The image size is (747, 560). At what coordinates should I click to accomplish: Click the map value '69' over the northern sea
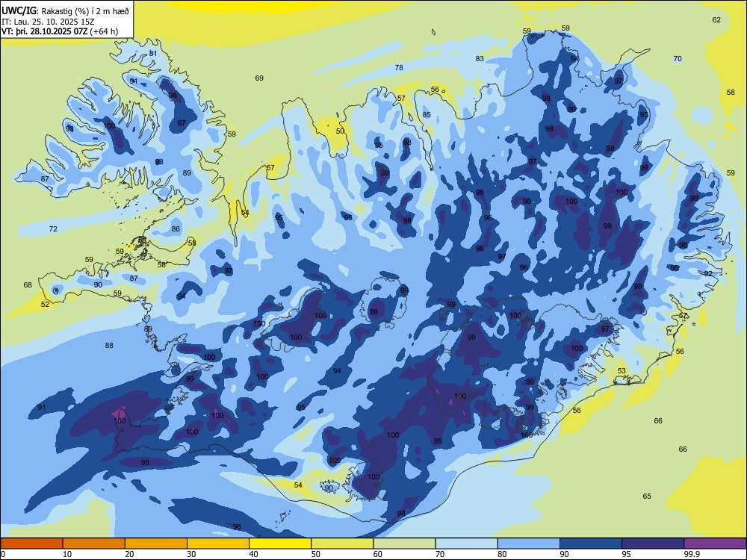point(259,78)
